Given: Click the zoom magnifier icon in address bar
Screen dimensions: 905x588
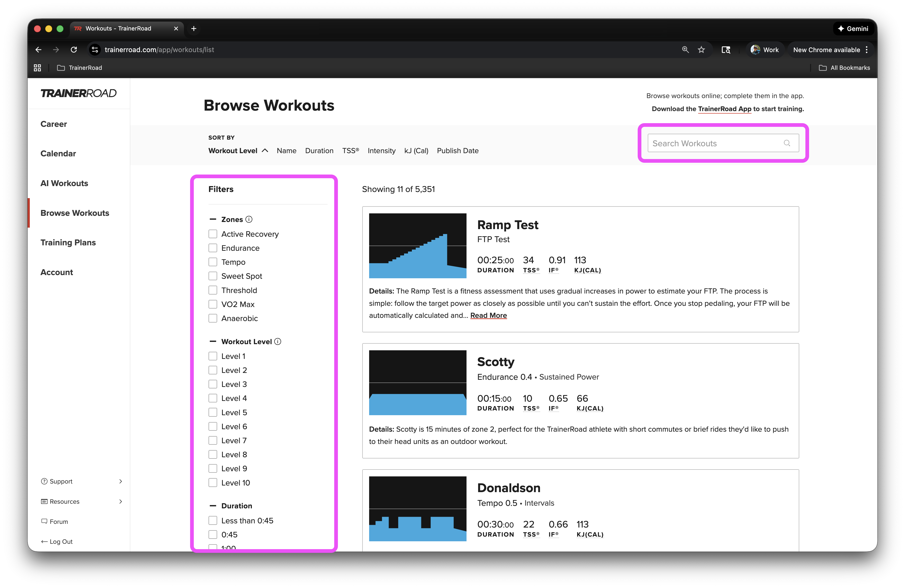Looking at the screenshot, I should point(685,50).
